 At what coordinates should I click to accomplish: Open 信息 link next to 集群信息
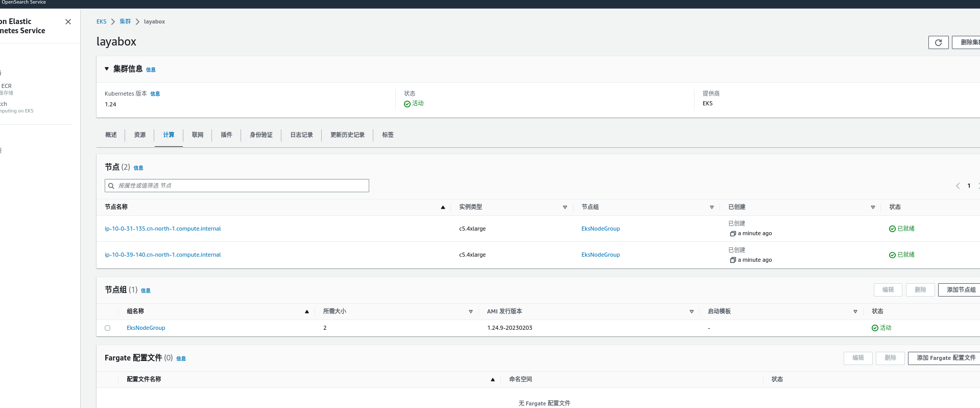click(x=151, y=70)
